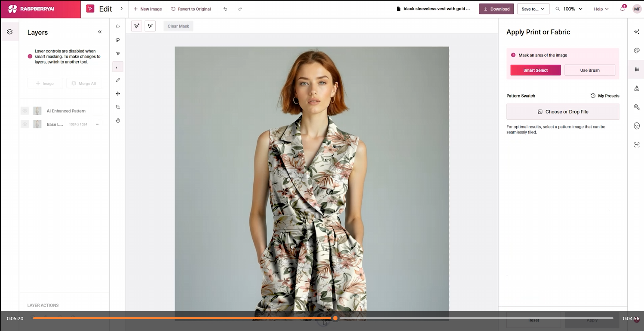Choose the subtract-from-mask cursor mode

pos(150,26)
